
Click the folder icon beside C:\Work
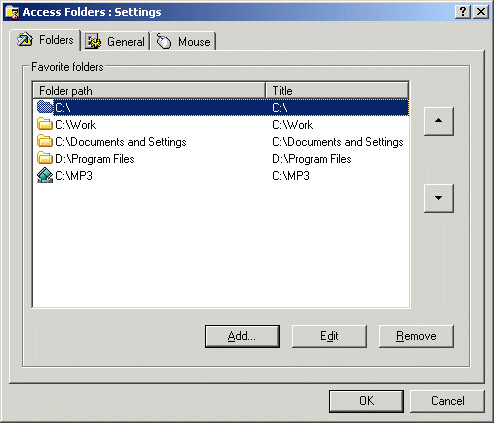tap(45, 124)
